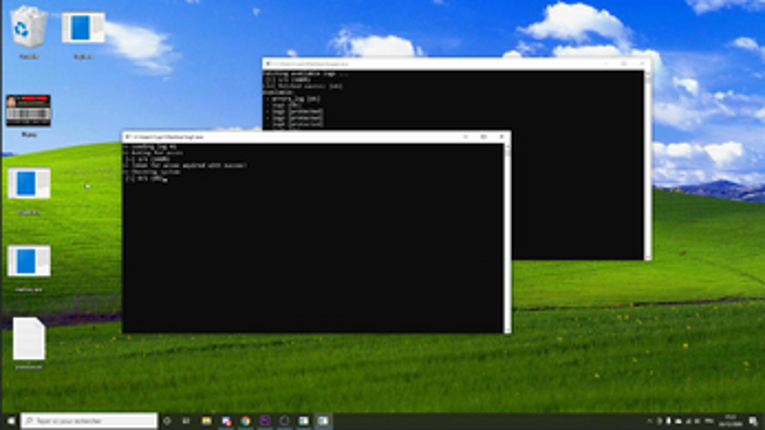Close the back console window
The width and height of the screenshot is (765, 430).
(x=642, y=64)
